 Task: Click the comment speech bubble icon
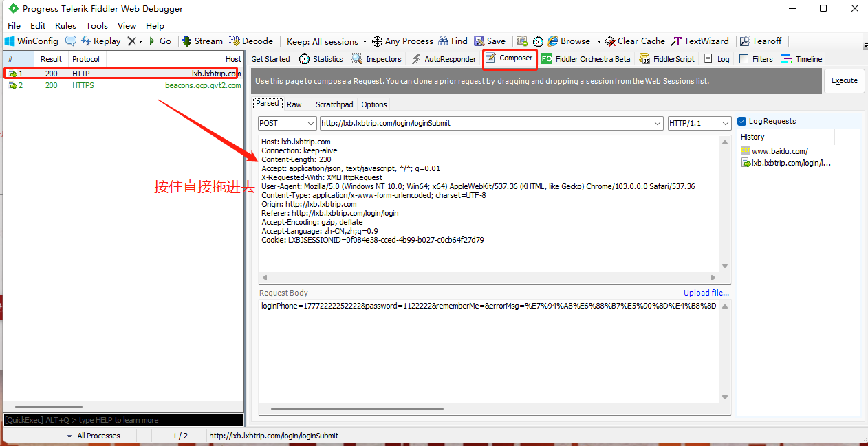pos(70,41)
